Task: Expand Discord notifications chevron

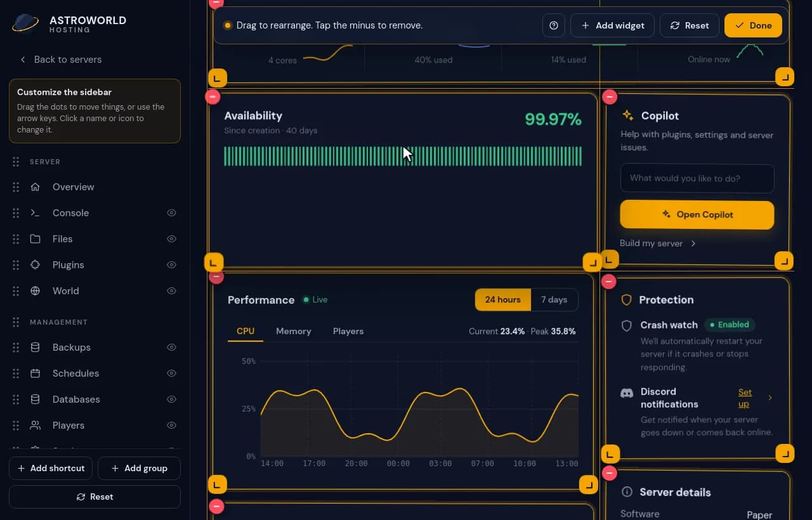Action: [x=770, y=398]
